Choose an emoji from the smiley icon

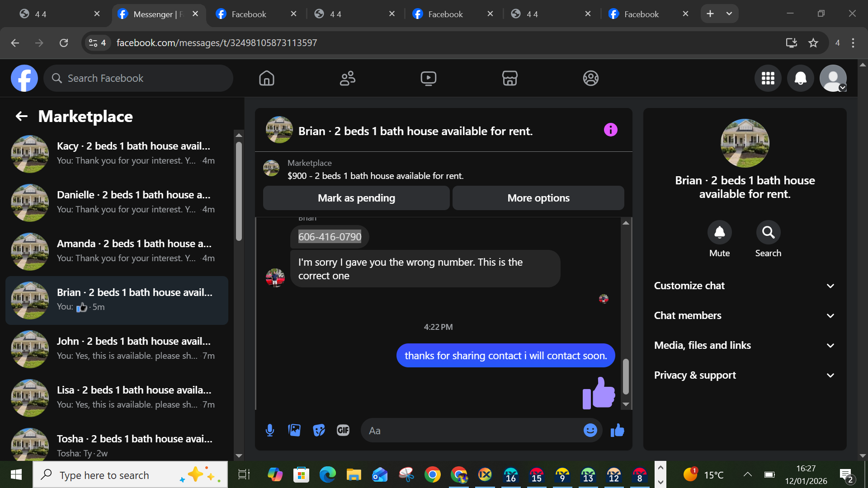click(590, 430)
